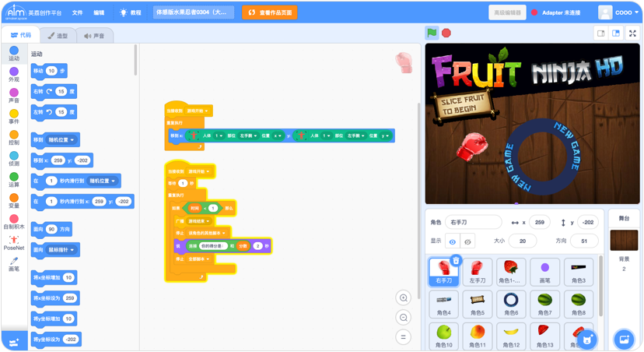
Task: Select the 画笔 pen category
Action: [x=14, y=264]
